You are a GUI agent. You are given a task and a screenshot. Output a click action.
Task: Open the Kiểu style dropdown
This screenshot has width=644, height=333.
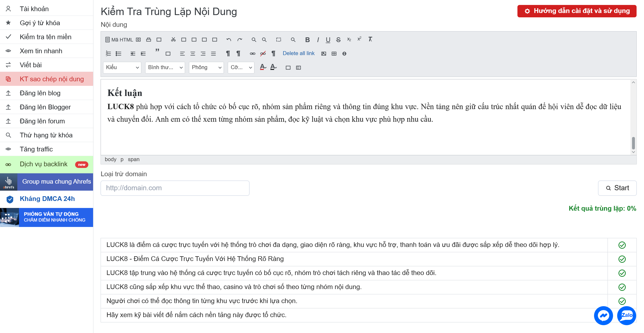pos(122,67)
